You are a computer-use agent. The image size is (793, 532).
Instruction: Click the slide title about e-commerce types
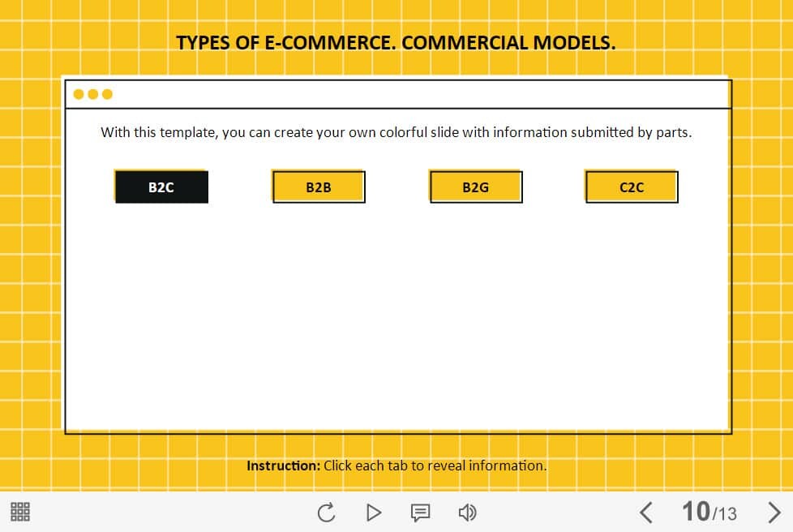pos(396,43)
